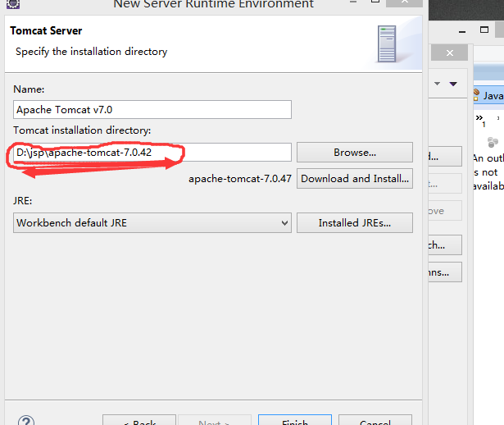Click the Download and Install... button
Viewport: 504px width, 425px height.
355,179
